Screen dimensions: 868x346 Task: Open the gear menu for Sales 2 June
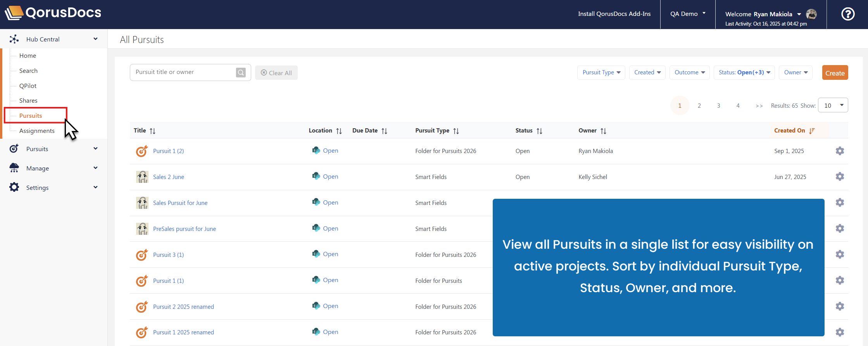coord(840,177)
